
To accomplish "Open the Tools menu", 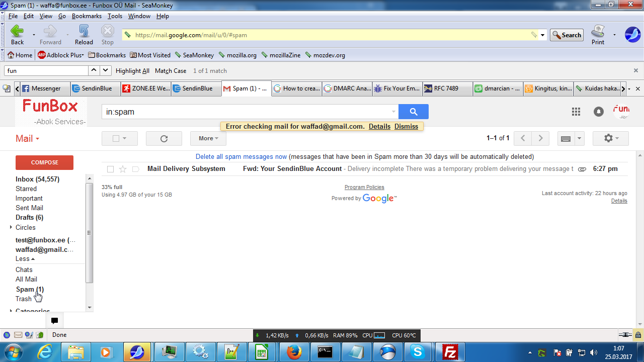I will [115, 16].
